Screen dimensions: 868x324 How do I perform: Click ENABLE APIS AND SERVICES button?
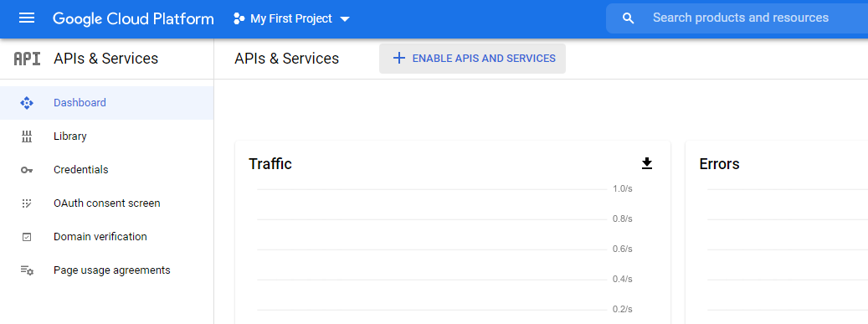472,58
